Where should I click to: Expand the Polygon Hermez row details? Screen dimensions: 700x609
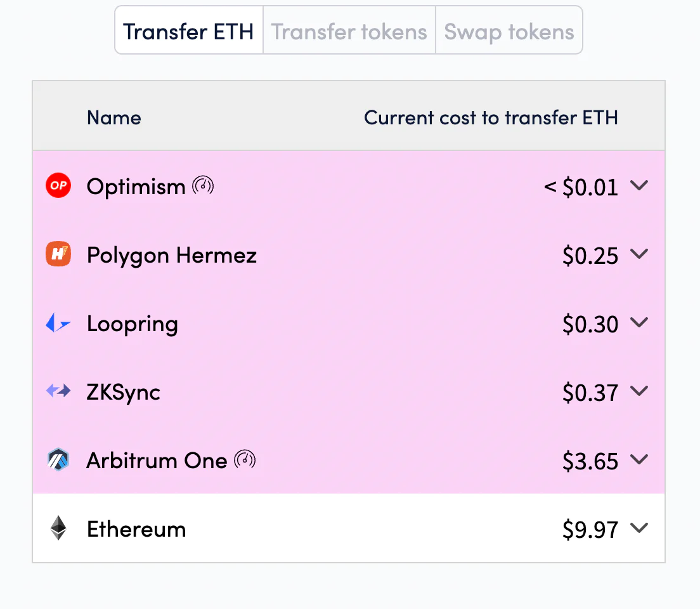coord(639,254)
